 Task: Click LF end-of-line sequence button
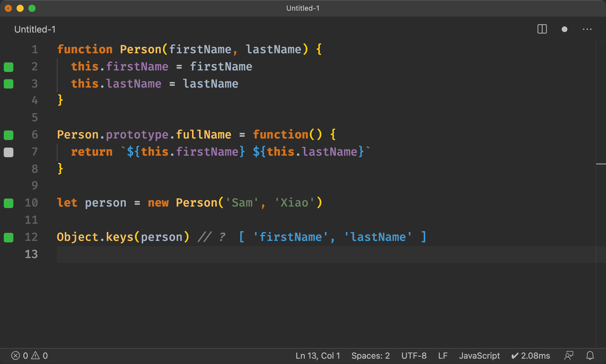tap(442, 355)
